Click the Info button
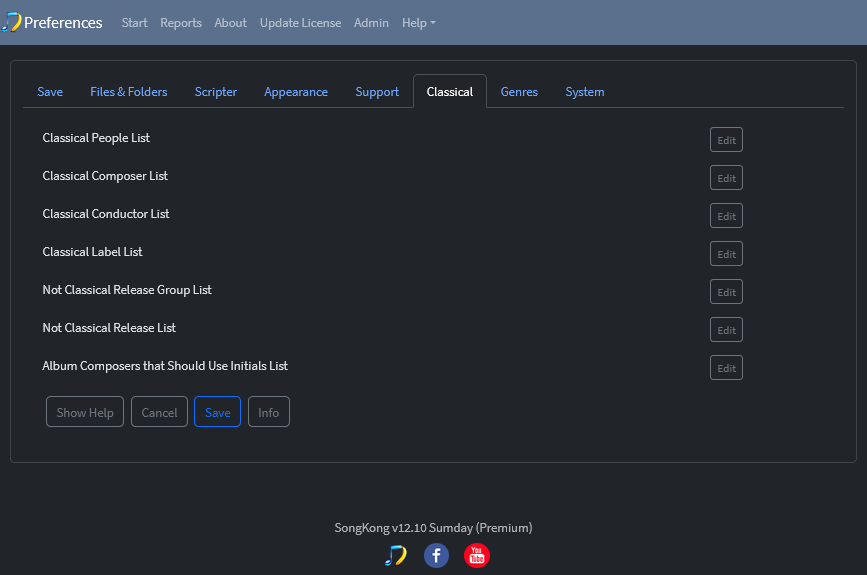 tap(269, 412)
